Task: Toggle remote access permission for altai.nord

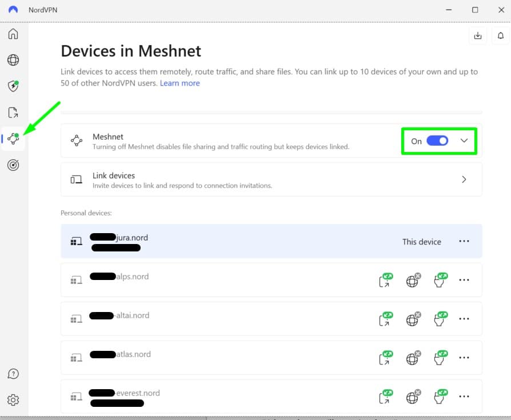Action: click(x=441, y=319)
